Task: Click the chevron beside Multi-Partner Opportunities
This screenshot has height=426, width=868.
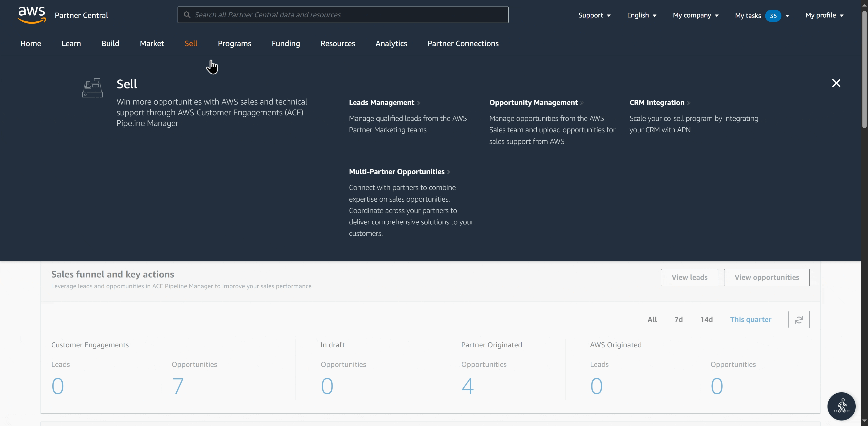Action: (448, 172)
